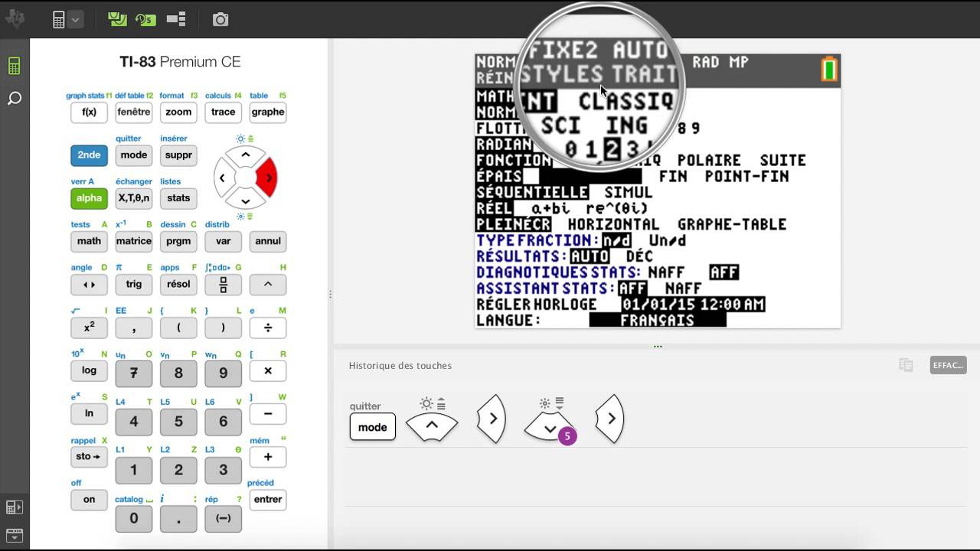Click GRAPHE-TABLE on the emulator screen
980x551 pixels.
click(x=732, y=224)
